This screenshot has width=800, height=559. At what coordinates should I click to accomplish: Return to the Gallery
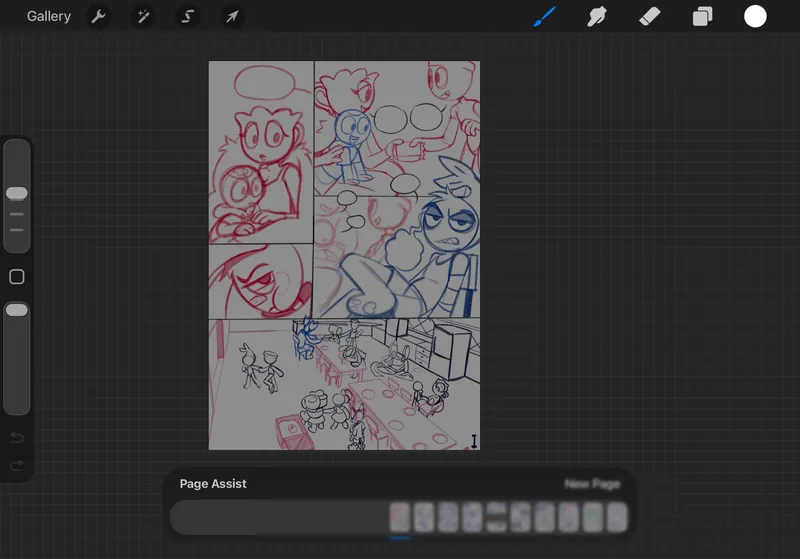click(48, 16)
